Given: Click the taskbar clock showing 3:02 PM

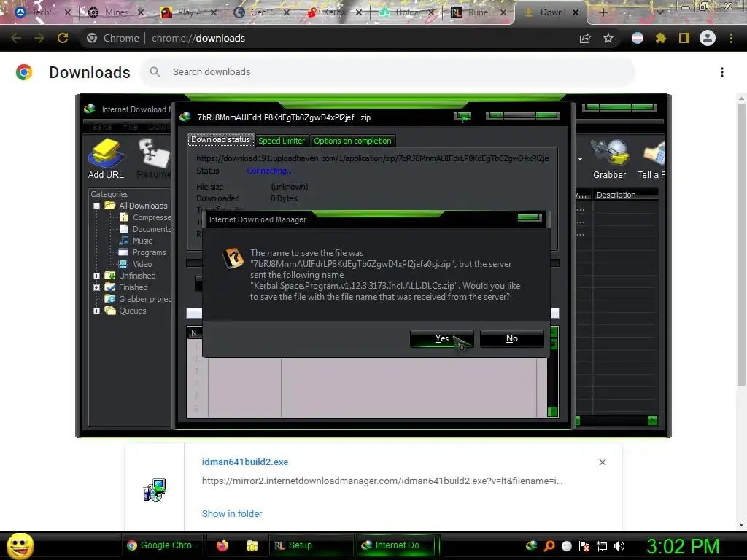Looking at the screenshot, I should (683, 546).
